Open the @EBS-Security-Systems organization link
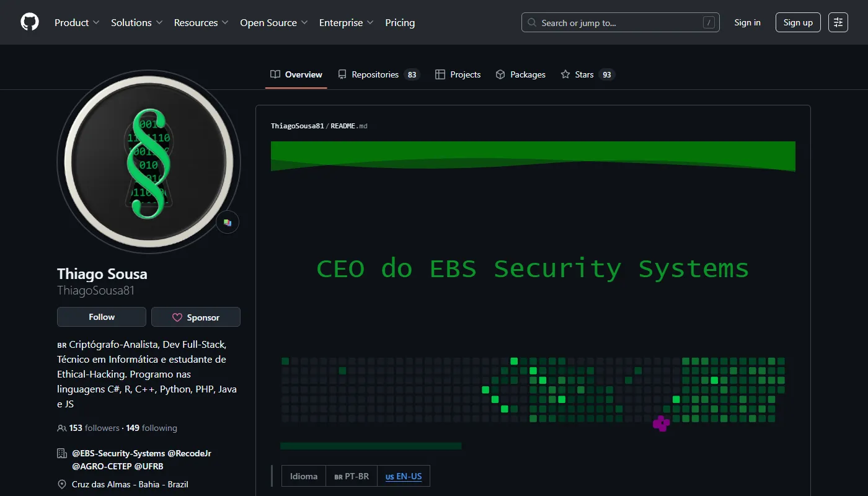This screenshot has height=496, width=868. click(x=118, y=453)
